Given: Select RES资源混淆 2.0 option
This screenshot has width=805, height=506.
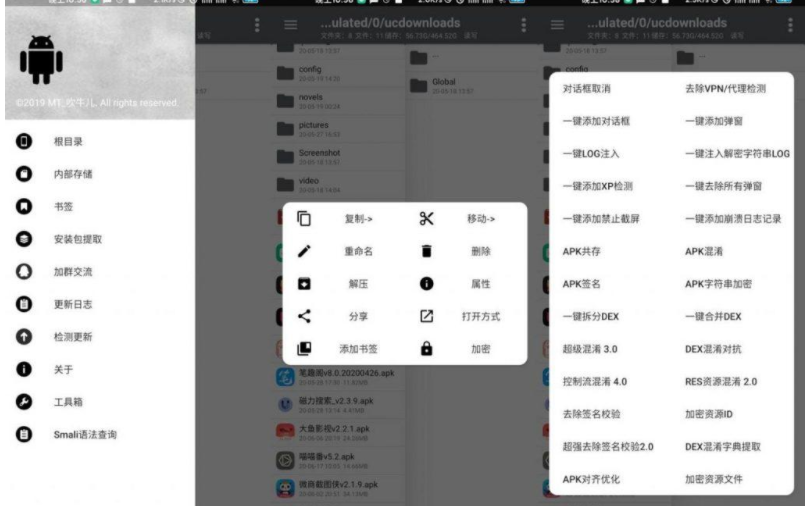Looking at the screenshot, I should (721, 382).
